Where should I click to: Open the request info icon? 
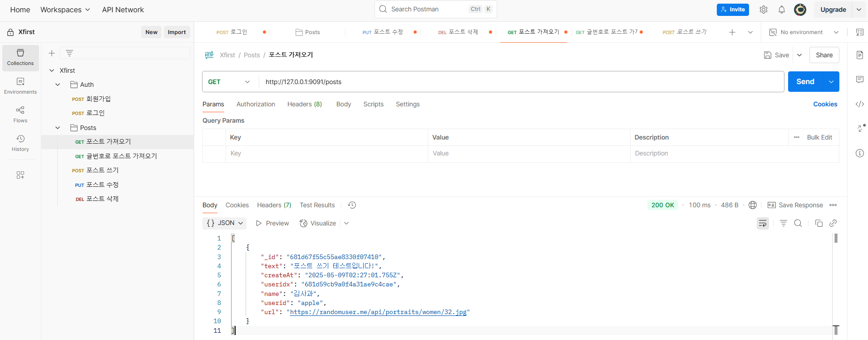860,153
